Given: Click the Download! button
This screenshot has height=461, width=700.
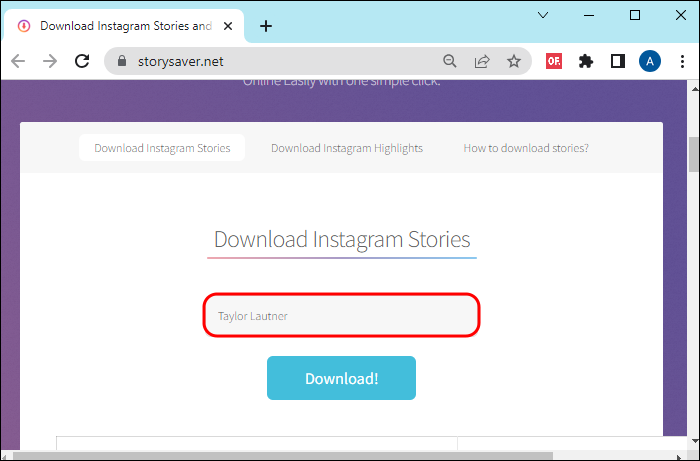Looking at the screenshot, I should [342, 378].
